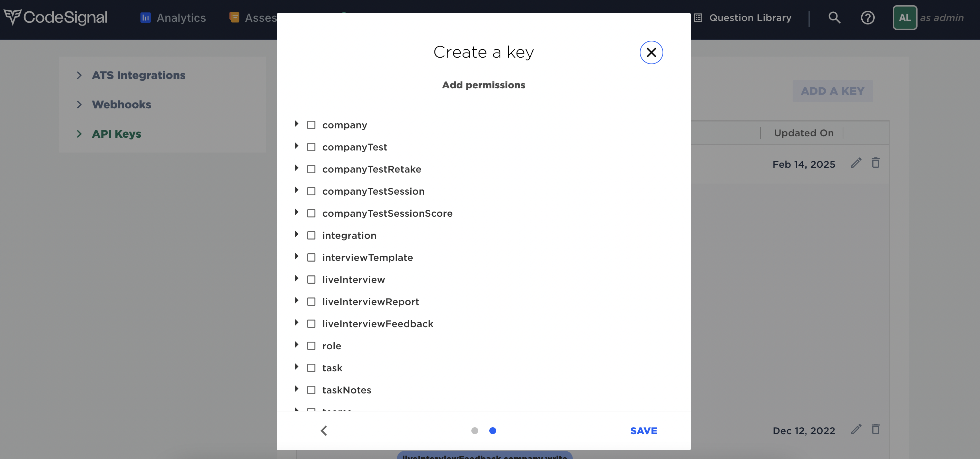Click the AL user avatar
The width and height of the screenshot is (980, 459).
[905, 18]
